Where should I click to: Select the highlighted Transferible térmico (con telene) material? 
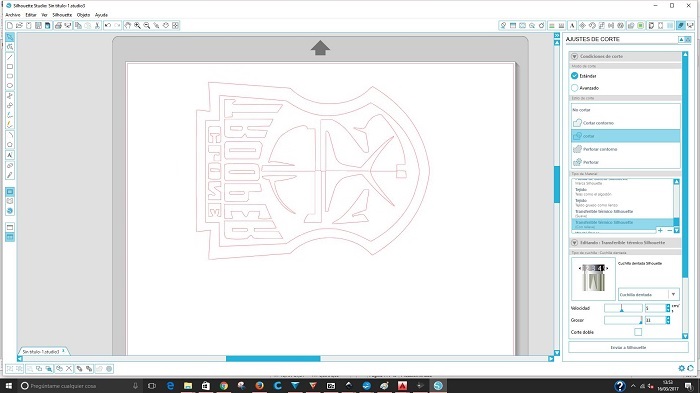point(622,224)
